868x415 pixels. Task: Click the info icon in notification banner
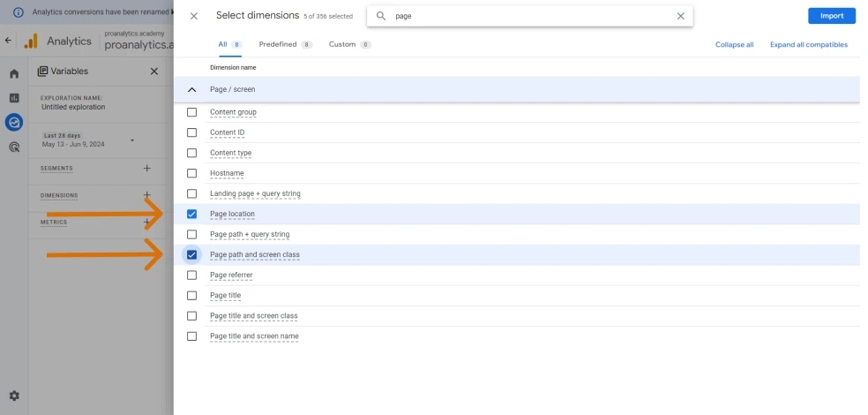tap(18, 11)
